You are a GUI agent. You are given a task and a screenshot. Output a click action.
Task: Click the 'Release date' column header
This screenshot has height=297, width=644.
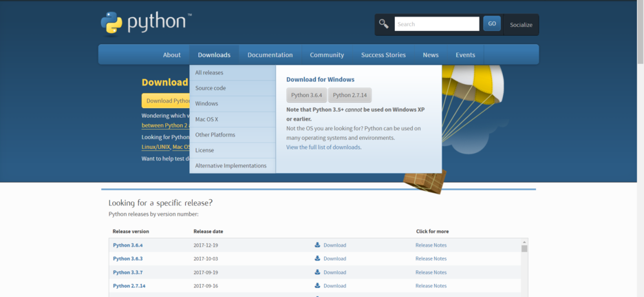(x=208, y=232)
